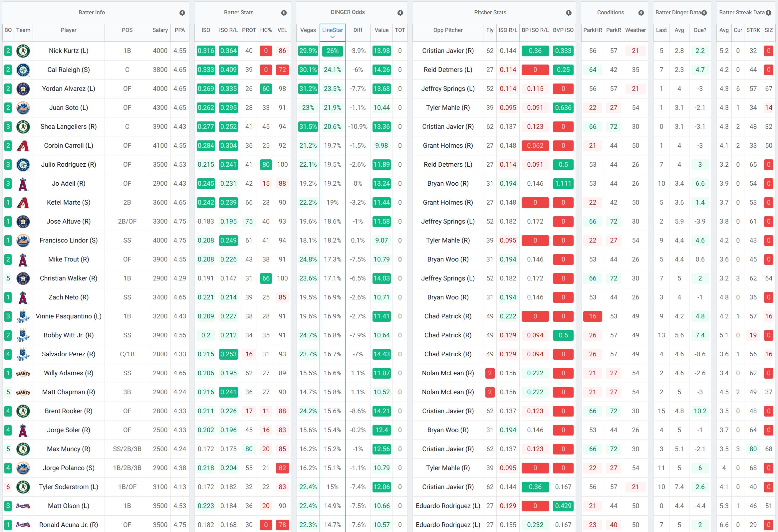Click the Batter Dinger Data info icon
This screenshot has height=532, width=778.
point(704,13)
